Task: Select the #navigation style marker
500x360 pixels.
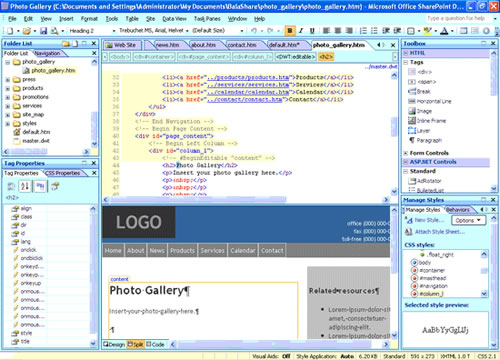Action: pos(415,286)
